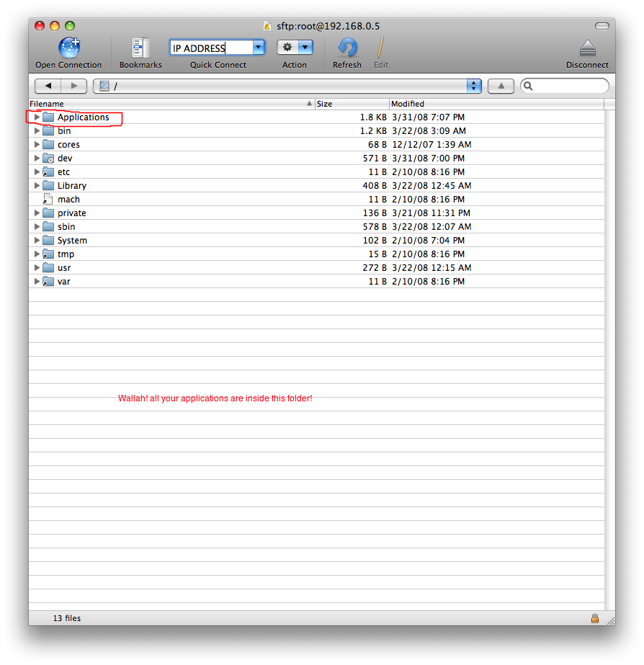The width and height of the screenshot is (644, 665).
Task: Click the Open Connection globe icon
Action: pos(69,48)
